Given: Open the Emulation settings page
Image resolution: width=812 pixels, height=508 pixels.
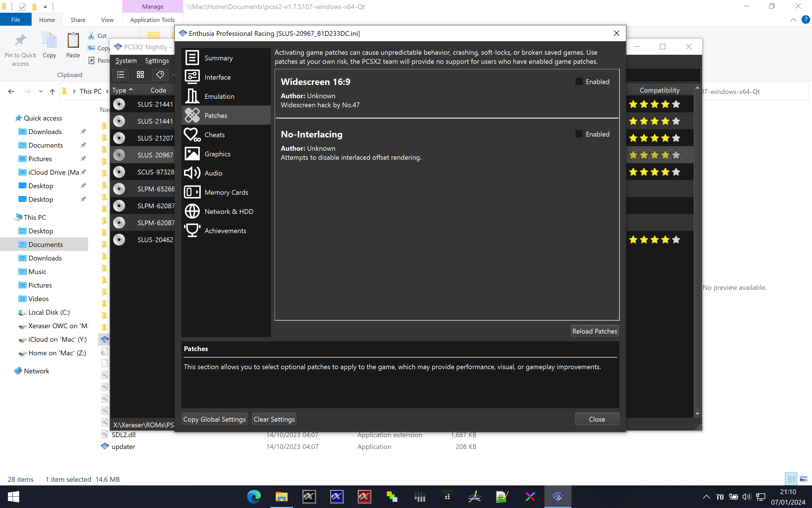Looking at the screenshot, I should click(x=226, y=96).
